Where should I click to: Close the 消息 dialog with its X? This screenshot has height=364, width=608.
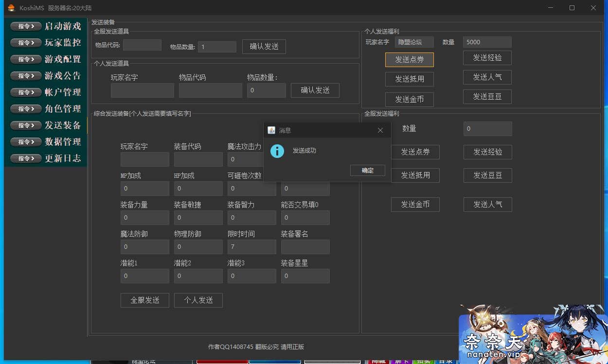coord(380,130)
